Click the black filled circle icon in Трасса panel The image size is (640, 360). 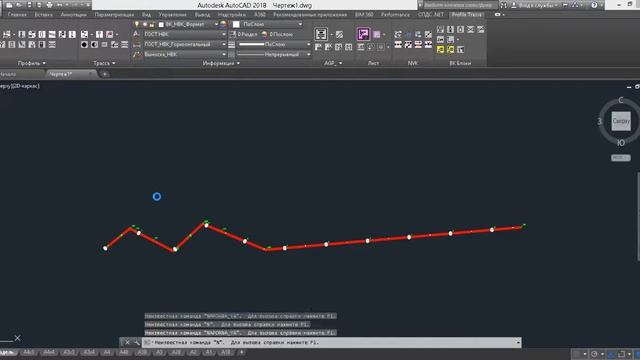click(84, 44)
